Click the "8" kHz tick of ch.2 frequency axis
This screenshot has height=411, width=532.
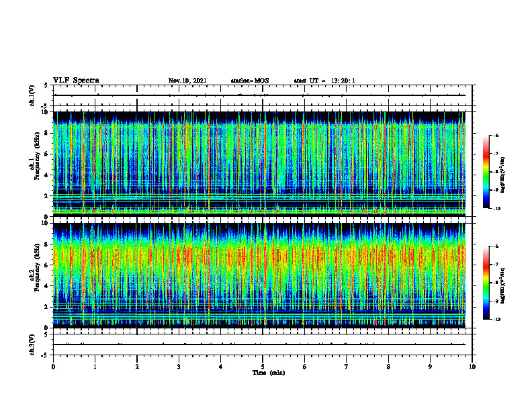point(46,244)
